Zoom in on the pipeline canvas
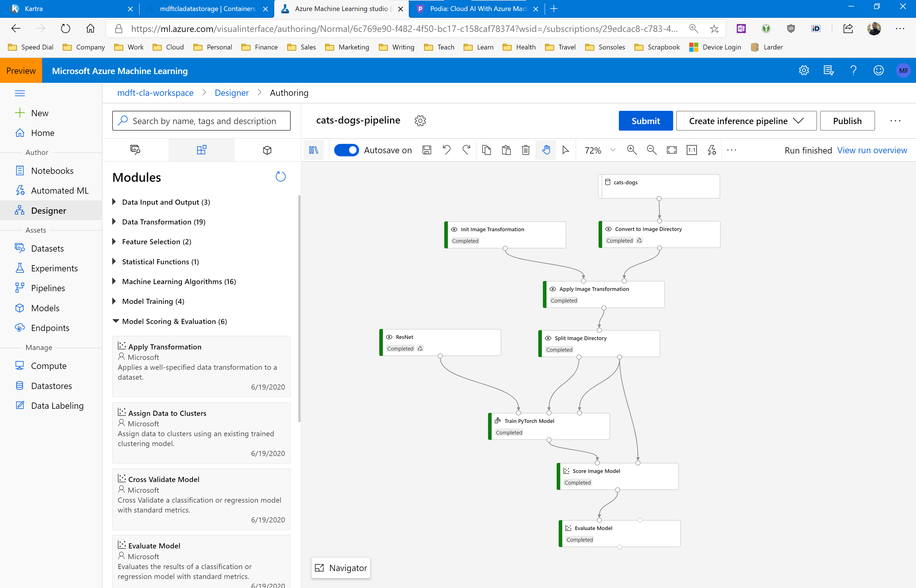 click(632, 150)
